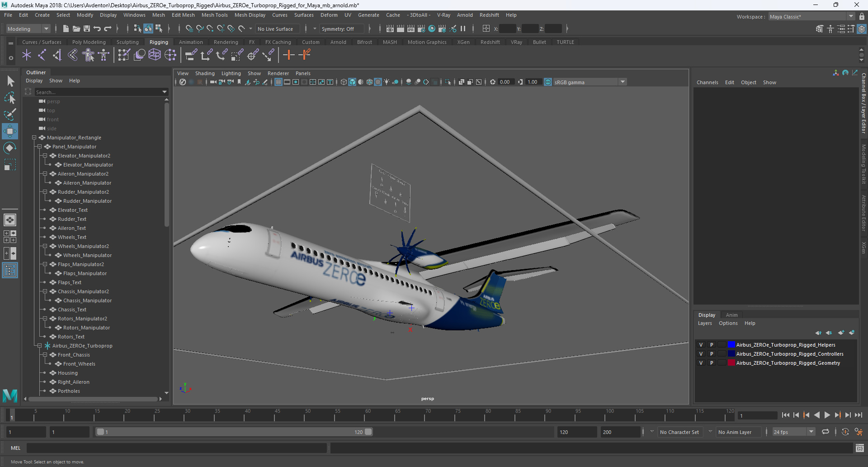This screenshot has height=467, width=868.
Task: Click the Undo arrow icon
Action: (x=97, y=29)
